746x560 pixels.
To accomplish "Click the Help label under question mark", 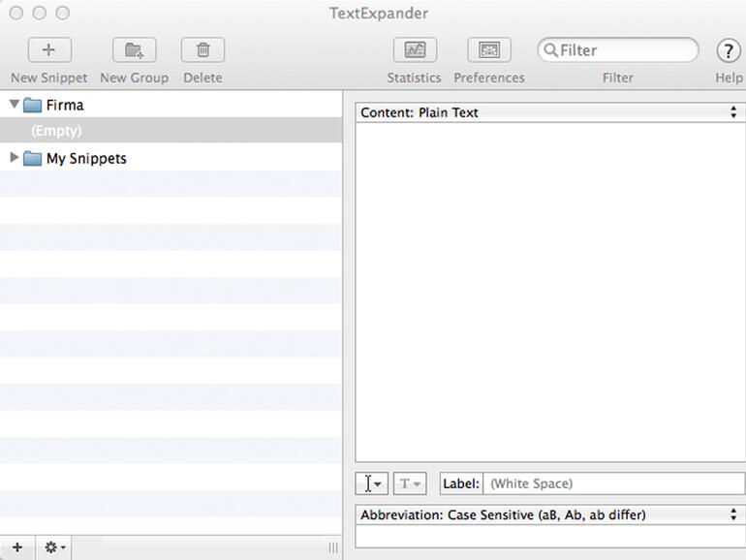I will [x=729, y=78].
